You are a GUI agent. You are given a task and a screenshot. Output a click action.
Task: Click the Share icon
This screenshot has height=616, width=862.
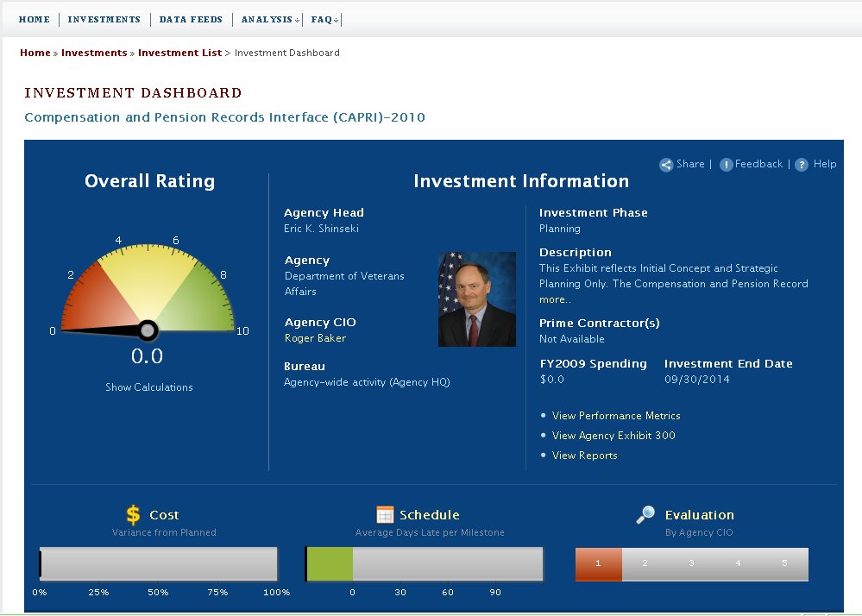[666, 165]
